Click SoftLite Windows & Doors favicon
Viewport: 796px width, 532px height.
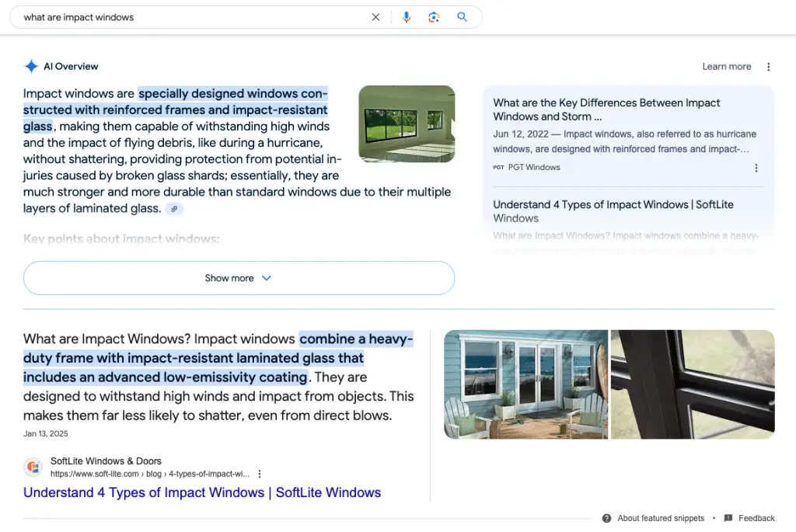[x=33, y=467]
